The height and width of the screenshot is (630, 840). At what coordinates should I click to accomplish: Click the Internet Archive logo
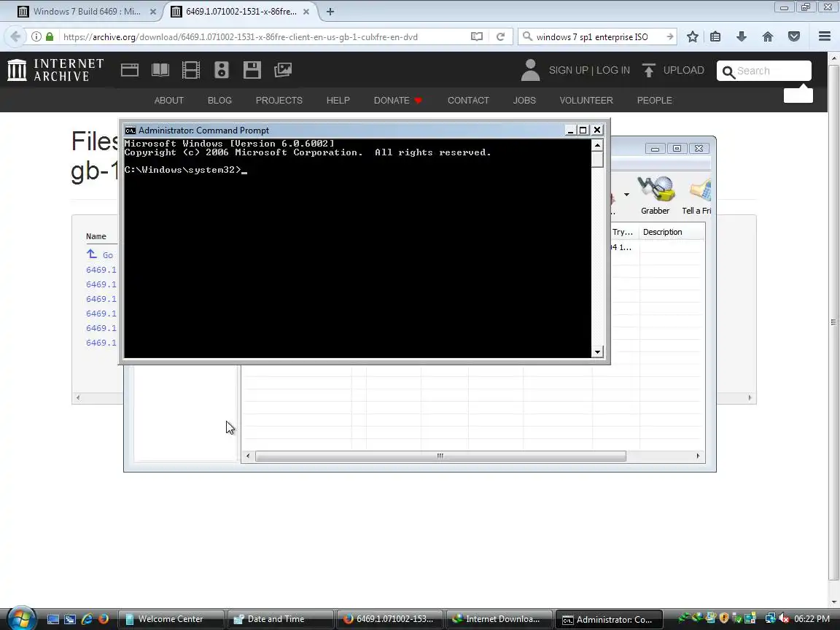tap(55, 70)
